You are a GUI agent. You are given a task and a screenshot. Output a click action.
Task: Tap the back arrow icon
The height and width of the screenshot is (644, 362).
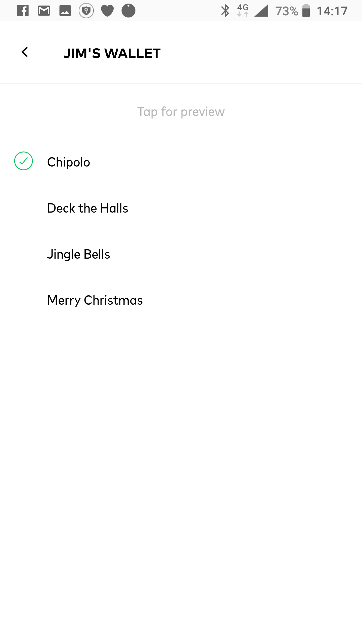pos(25,52)
